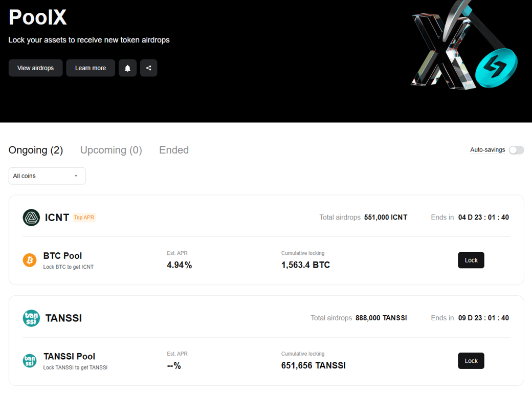Click the Top APR badge beside ICNT
The image size is (532, 393).
coord(84,217)
